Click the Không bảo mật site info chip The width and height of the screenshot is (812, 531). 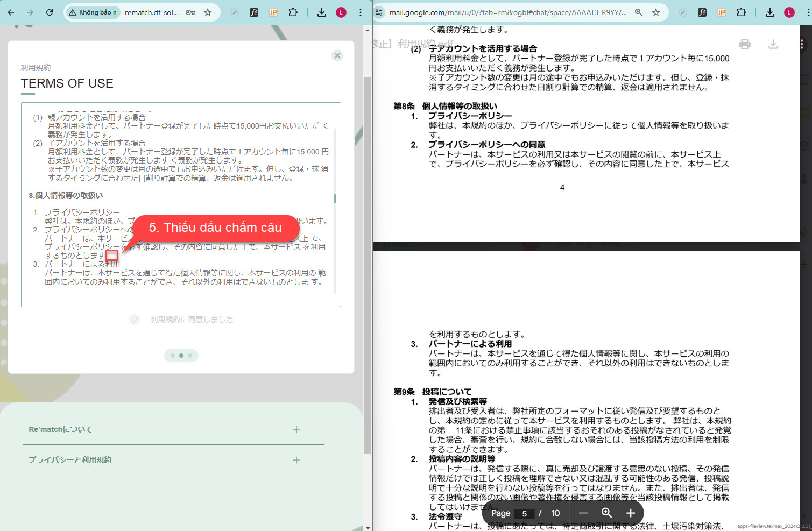(93, 12)
